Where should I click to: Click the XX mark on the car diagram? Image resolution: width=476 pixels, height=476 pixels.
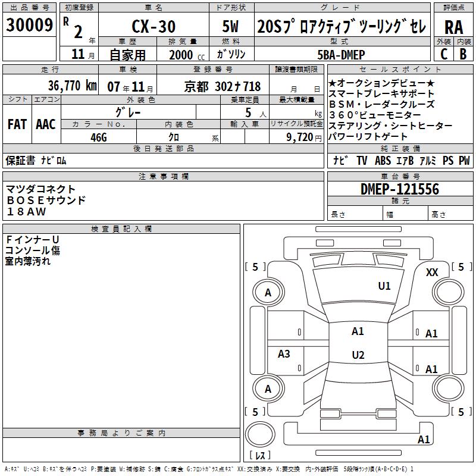point(432,273)
